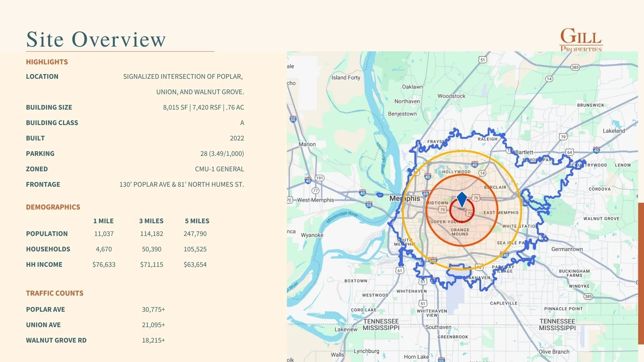Click the route 64 shield near Bartlett

tap(569, 152)
